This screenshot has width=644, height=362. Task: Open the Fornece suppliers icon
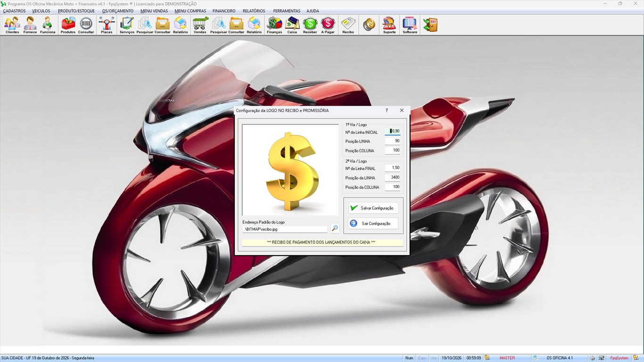pos(30,25)
